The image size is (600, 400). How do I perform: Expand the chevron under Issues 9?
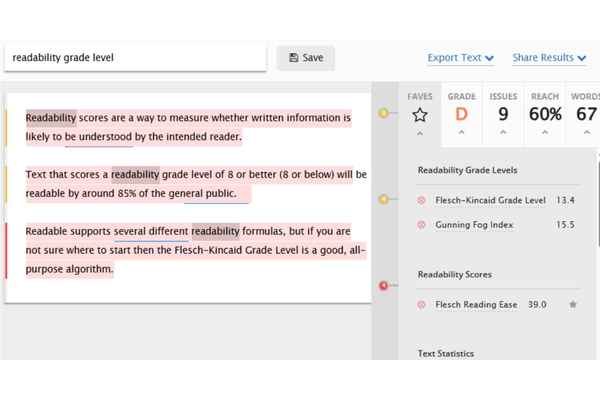pos(503,132)
